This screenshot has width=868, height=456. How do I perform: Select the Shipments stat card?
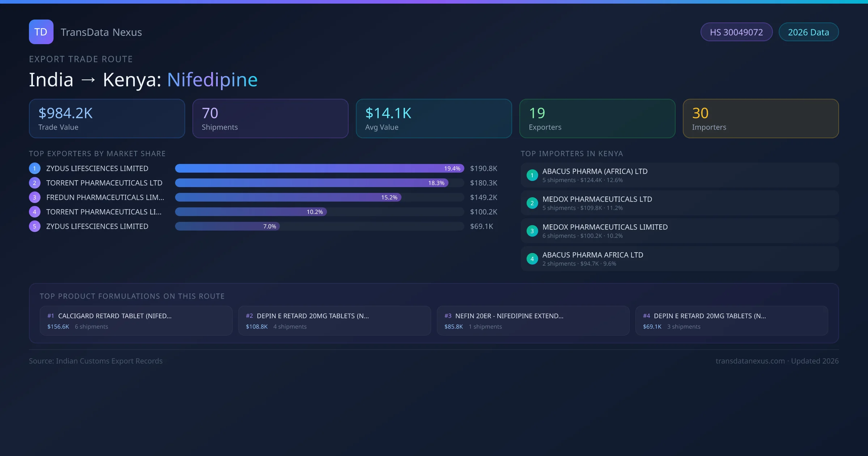coord(270,119)
